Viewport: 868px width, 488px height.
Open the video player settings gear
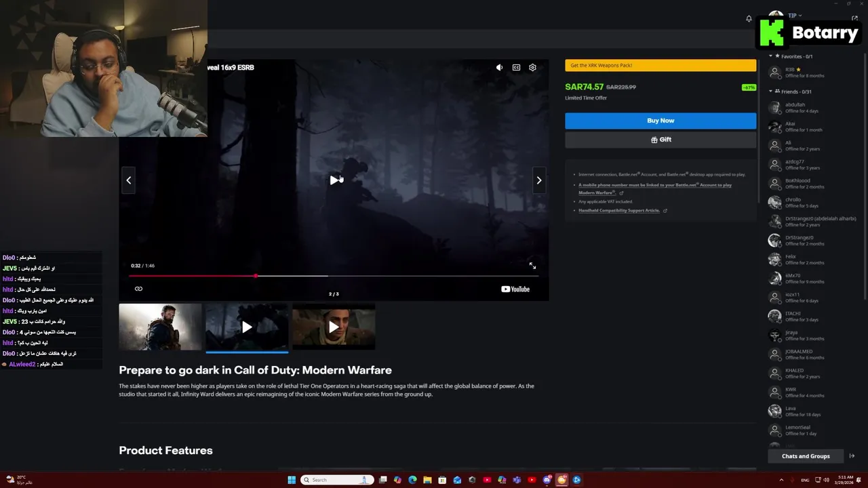click(x=532, y=67)
